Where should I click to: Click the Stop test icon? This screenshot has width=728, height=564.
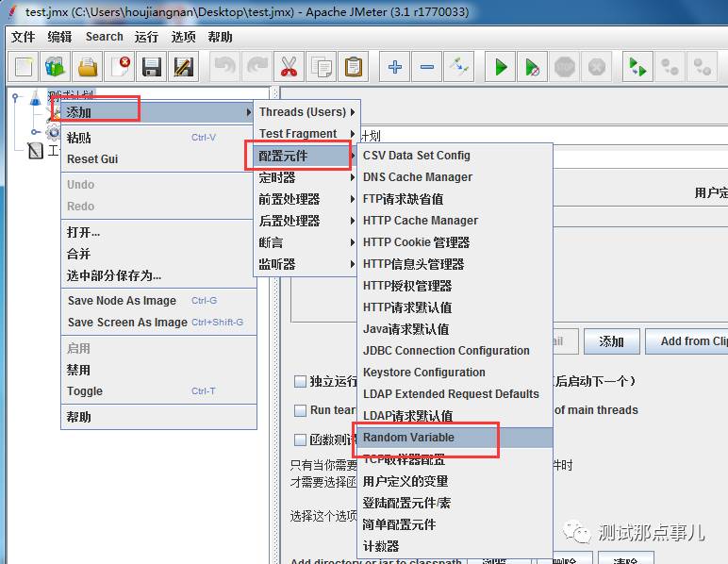565,67
